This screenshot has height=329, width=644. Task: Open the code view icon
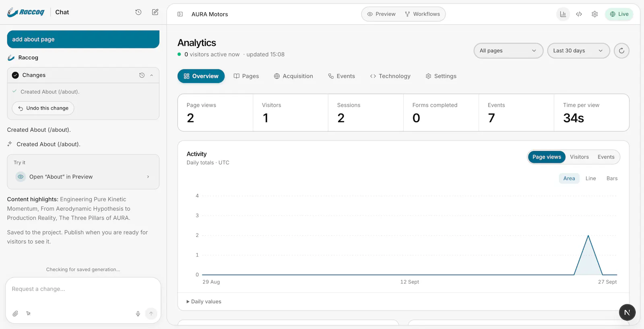[x=579, y=14]
